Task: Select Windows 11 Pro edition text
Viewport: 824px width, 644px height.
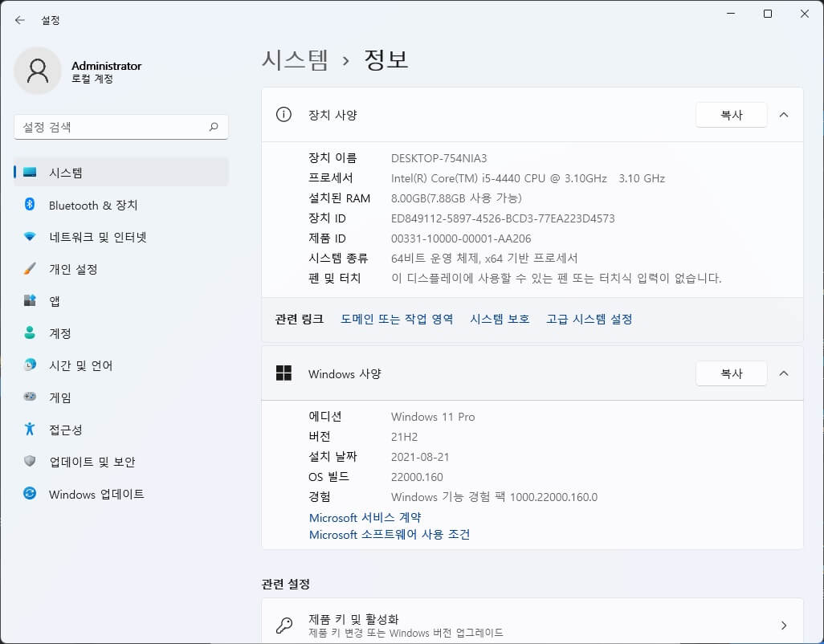Action: pos(433,417)
